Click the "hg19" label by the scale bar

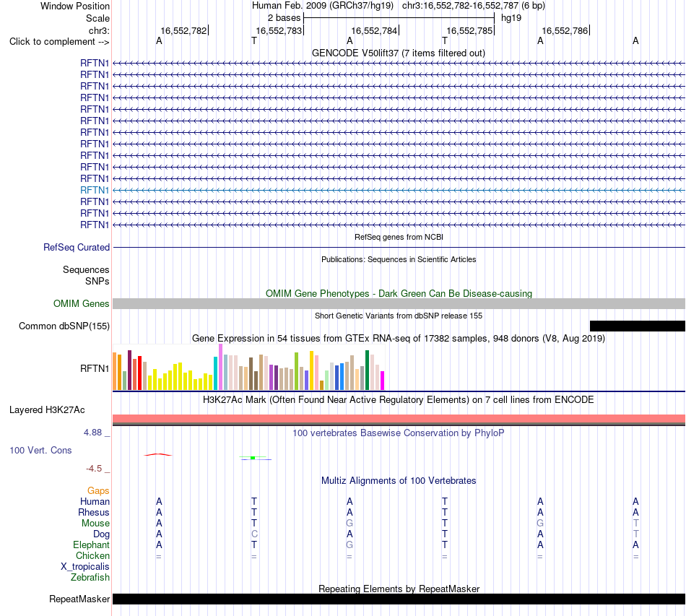pyautogui.click(x=511, y=18)
